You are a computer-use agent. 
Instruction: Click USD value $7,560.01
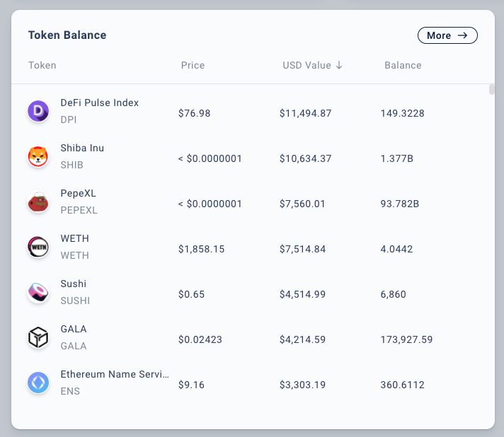pyautogui.click(x=302, y=204)
